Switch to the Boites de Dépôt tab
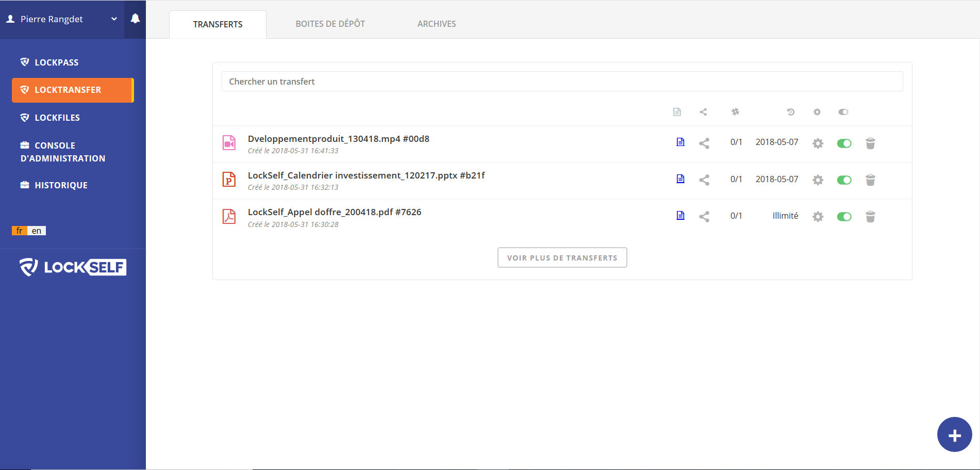Image resolution: width=980 pixels, height=470 pixels. pyautogui.click(x=330, y=24)
